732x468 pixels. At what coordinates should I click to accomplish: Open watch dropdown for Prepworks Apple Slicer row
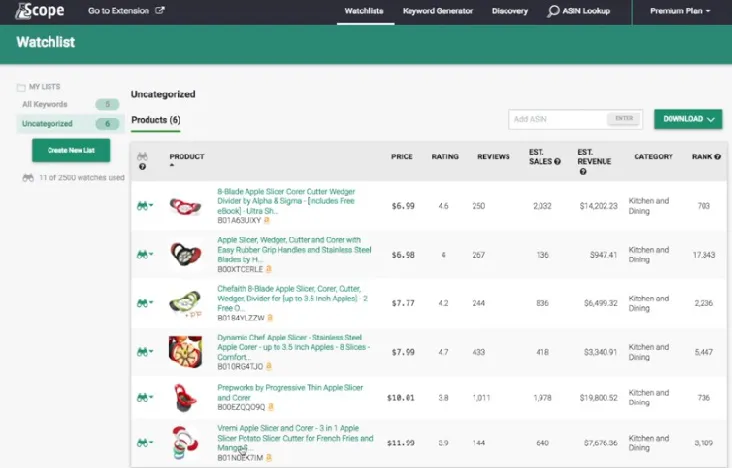tap(145, 395)
